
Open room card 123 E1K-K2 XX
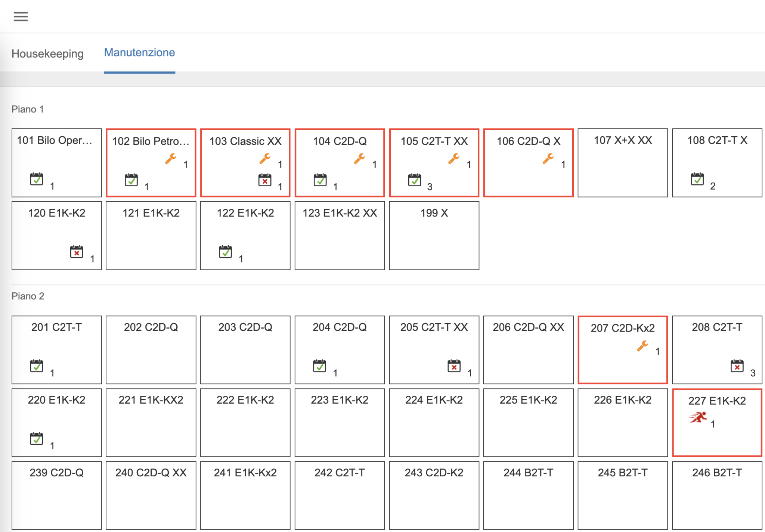(340, 236)
